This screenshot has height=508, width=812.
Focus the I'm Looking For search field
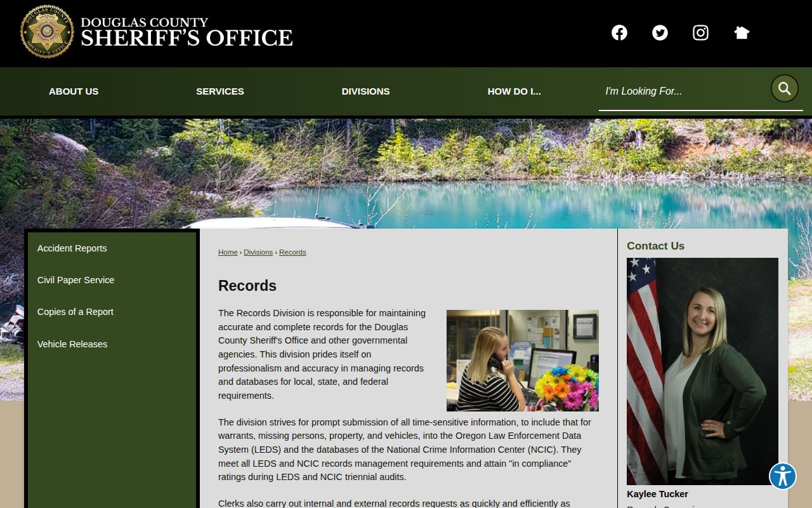pyautogui.click(x=684, y=91)
